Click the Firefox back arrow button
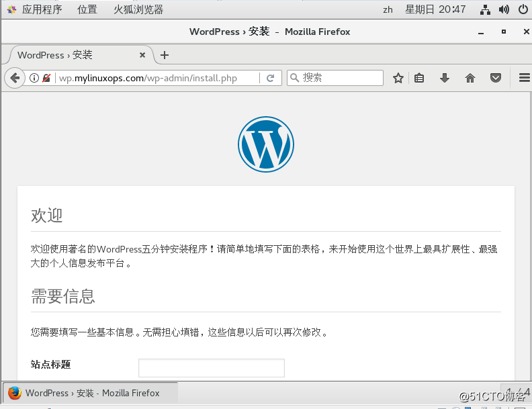This screenshot has width=532, height=409. pyautogui.click(x=15, y=78)
